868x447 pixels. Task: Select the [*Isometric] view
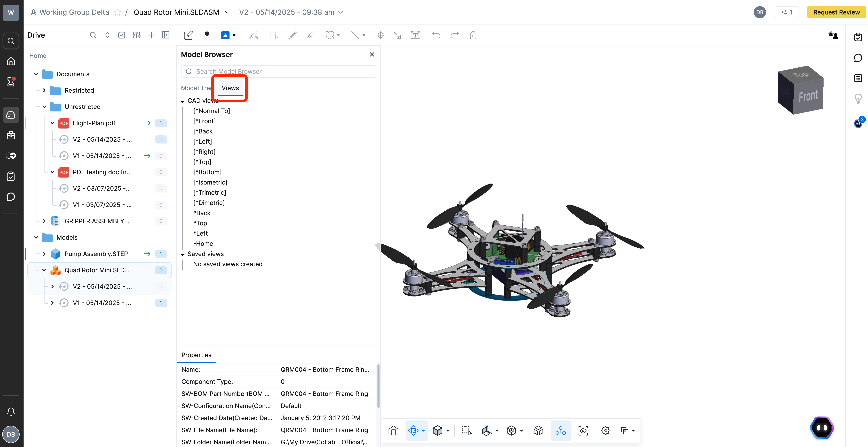point(210,182)
